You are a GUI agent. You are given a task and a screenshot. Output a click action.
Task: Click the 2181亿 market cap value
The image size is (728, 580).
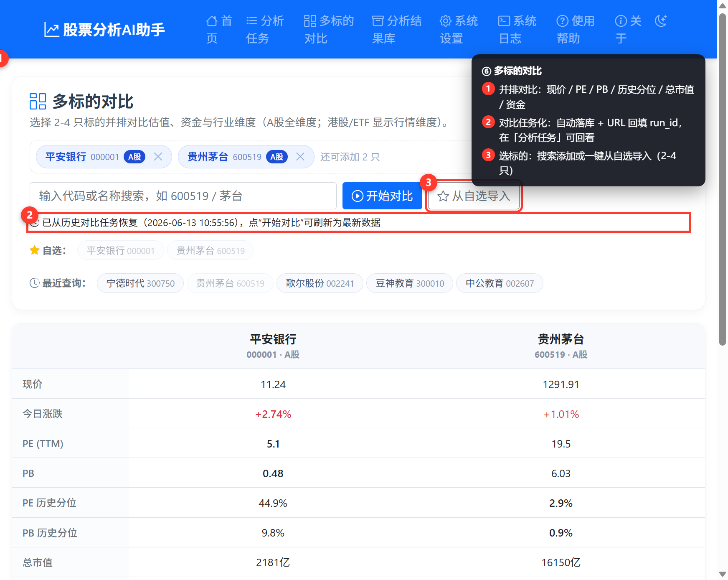click(x=273, y=562)
